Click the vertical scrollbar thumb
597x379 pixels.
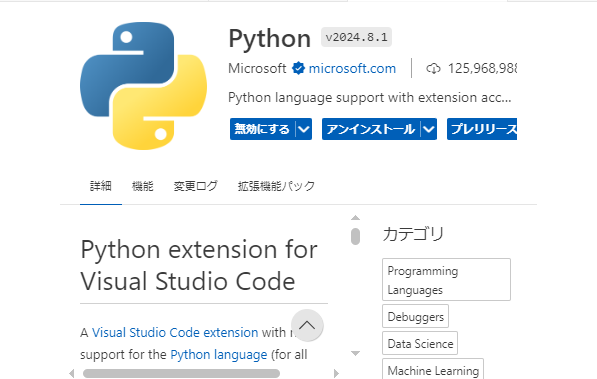pyautogui.click(x=355, y=237)
